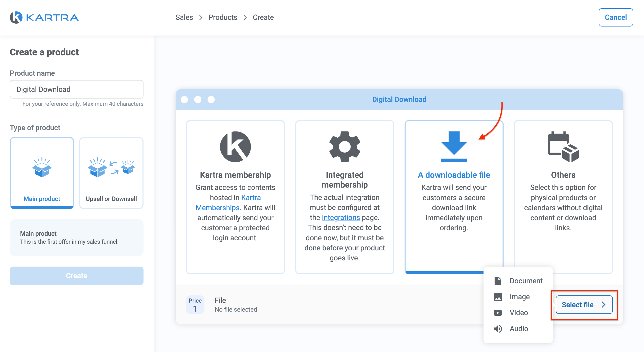Screen dimensions: 644x352
Task: Select Upsell or Downsell type
Action: pyautogui.click(x=111, y=173)
